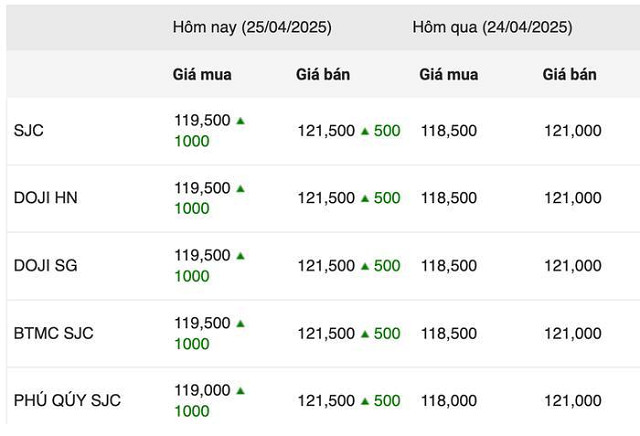This screenshot has width=640, height=436.
Task: Select the DOJI SG row label
Action: pos(46,266)
